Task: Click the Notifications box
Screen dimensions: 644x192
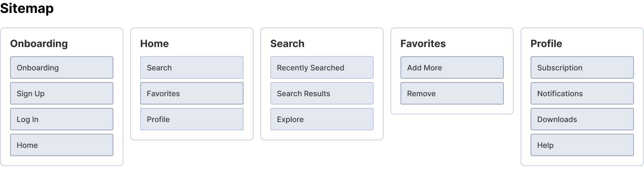Action: click(582, 93)
